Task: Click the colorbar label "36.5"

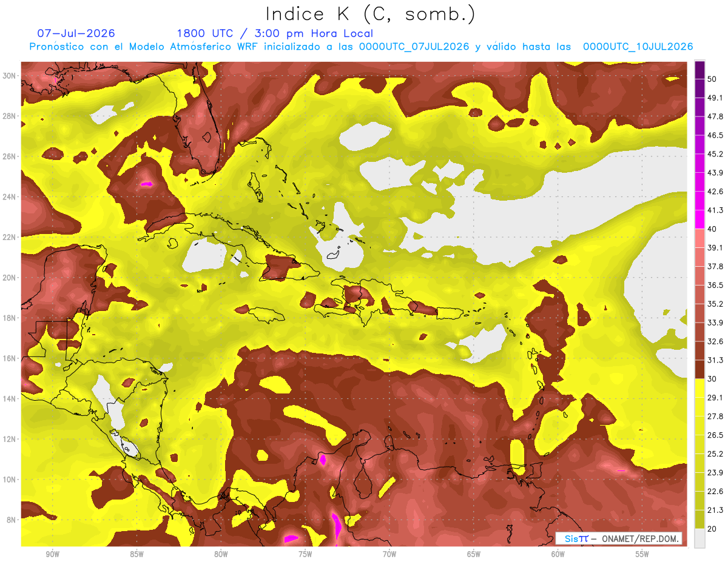Action: (x=715, y=285)
